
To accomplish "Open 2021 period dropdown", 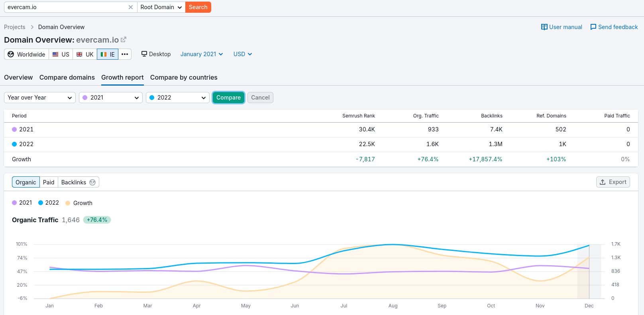I will coord(111,98).
